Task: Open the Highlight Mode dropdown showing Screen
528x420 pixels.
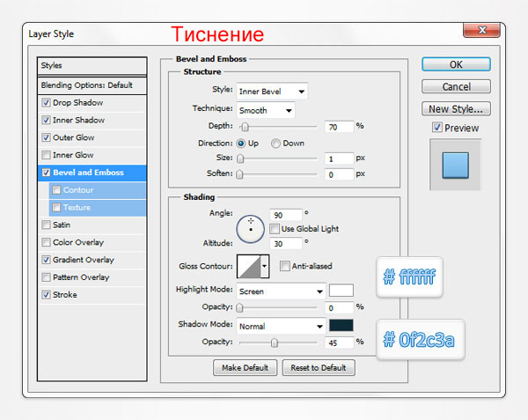Action: [x=281, y=291]
